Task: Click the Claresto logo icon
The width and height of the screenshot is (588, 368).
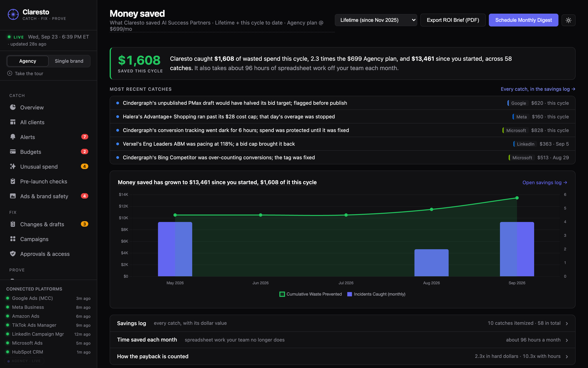Action: coord(13,14)
